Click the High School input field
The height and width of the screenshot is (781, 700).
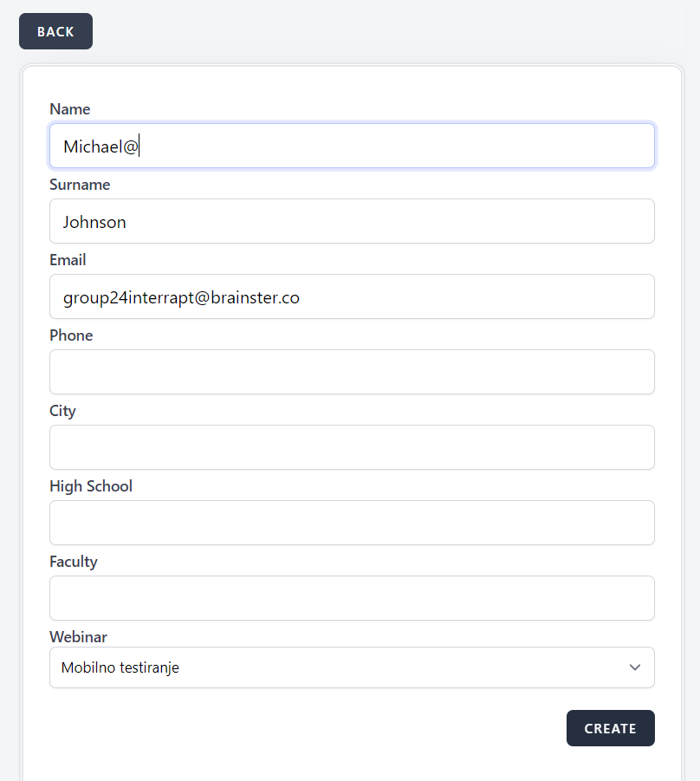click(x=352, y=523)
